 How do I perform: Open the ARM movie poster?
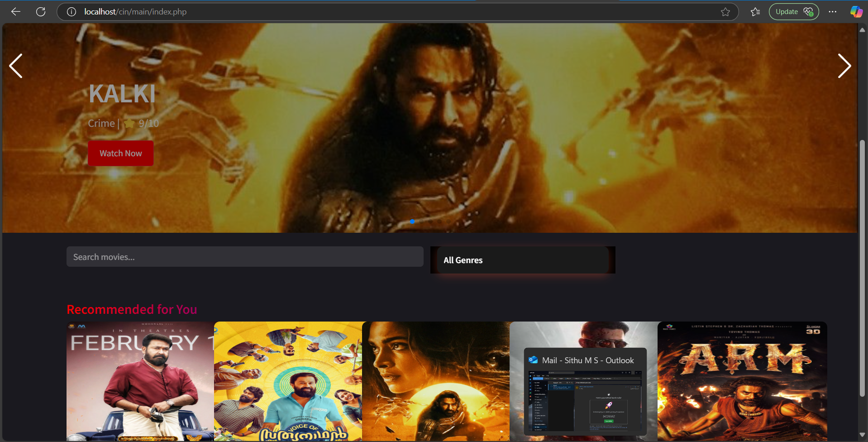pyautogui.click(x=742, y=381)
